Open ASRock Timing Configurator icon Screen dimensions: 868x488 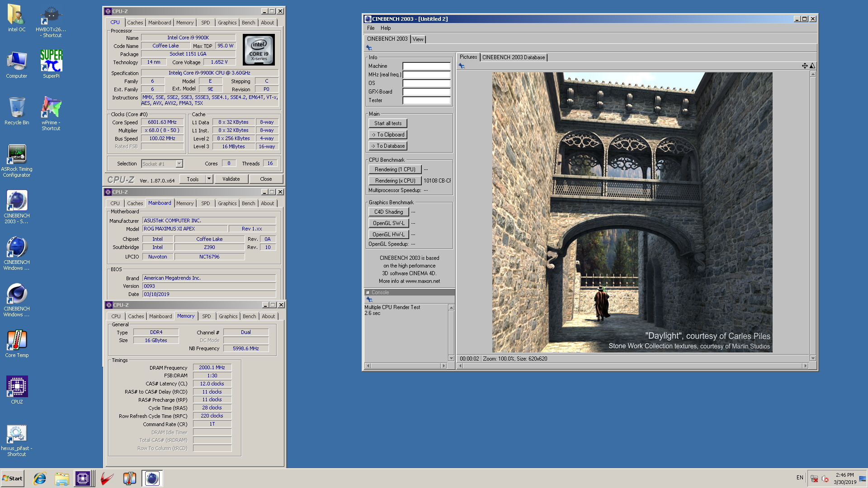[x=17, y=160]
